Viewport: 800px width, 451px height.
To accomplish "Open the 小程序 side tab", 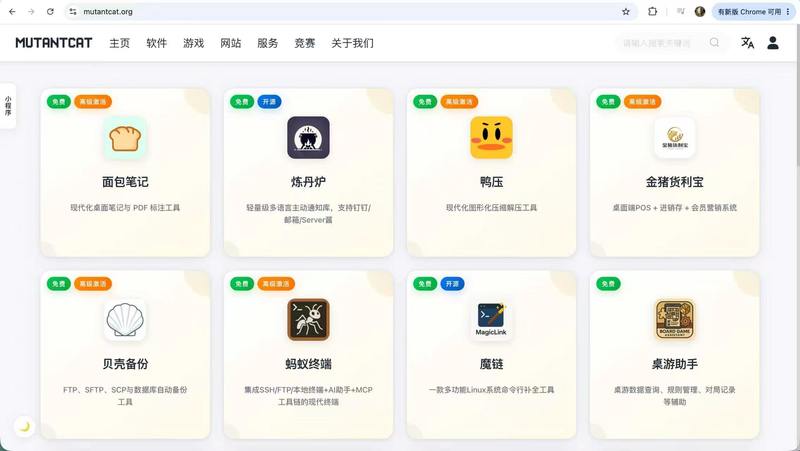I will [8, 106].
